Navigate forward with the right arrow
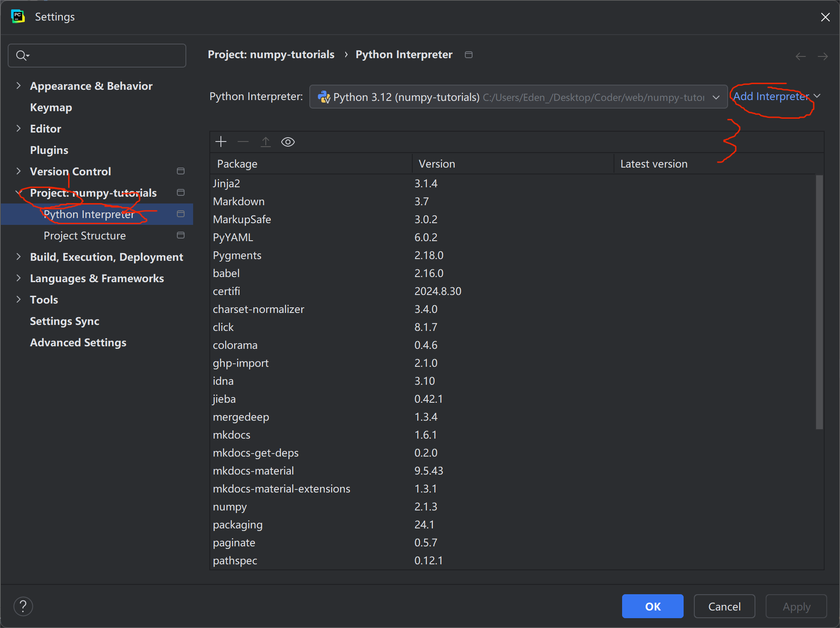The height and width of the screenshot is (628, 840). [822, 56]
